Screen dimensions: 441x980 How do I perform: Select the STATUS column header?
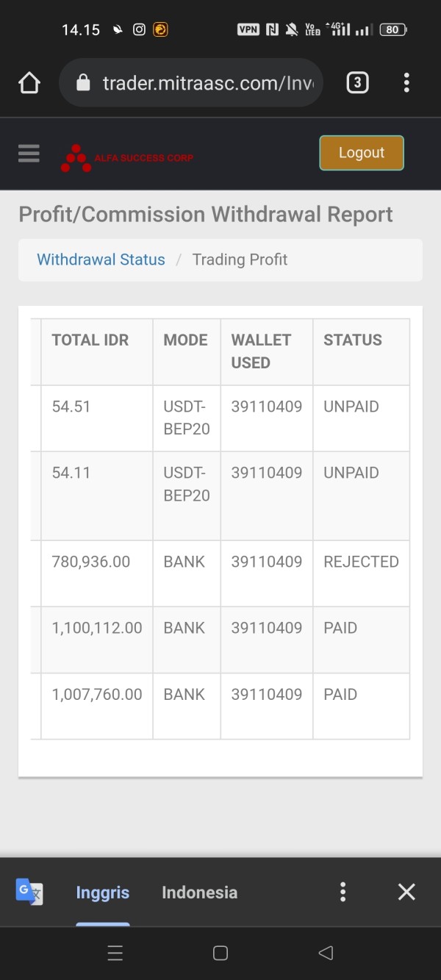pos(353,340)
